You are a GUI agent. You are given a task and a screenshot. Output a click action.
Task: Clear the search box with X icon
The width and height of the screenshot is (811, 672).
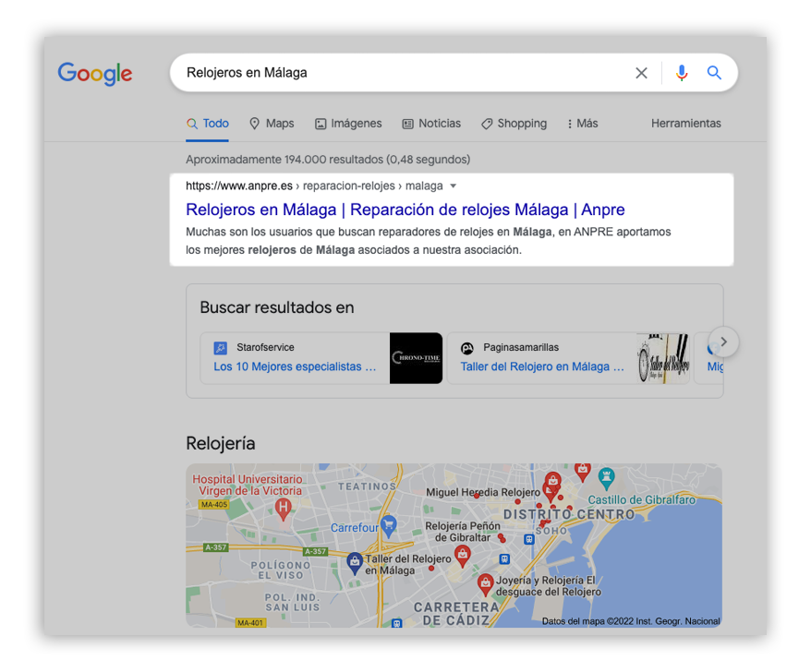[641, 73]
